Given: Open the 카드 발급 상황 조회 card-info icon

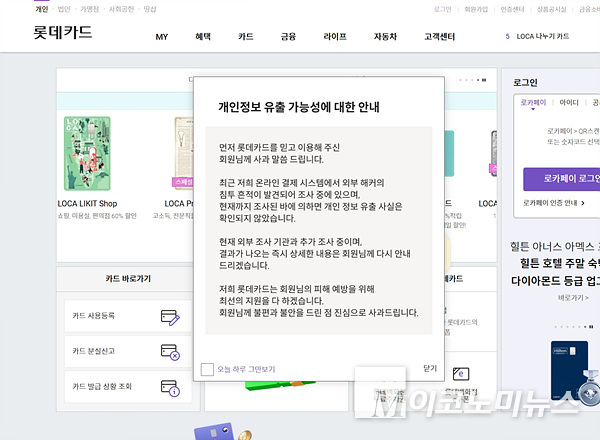Looking at the screenshot, I should (170, 388).
